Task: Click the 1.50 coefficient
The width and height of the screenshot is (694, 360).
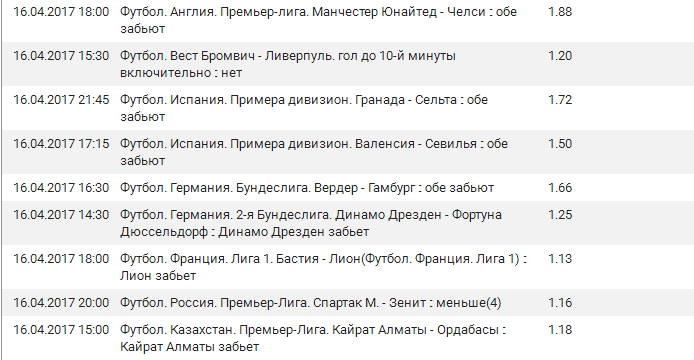Action: (x=560, y=144)
